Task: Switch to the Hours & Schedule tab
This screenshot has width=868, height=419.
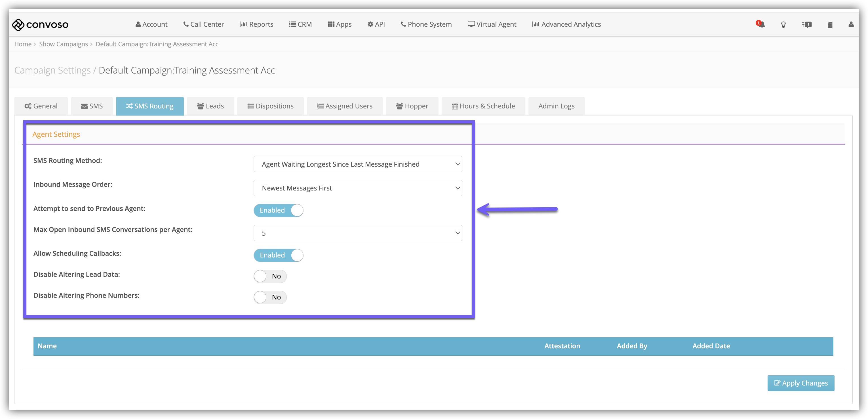Action: pyautogui.click(x=483, y=106)
